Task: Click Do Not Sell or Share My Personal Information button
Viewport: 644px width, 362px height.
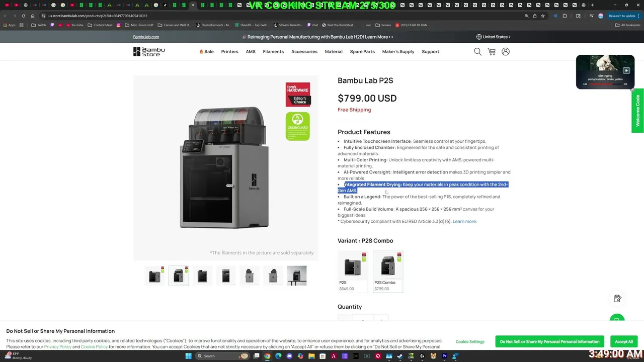Action: (x=549, y=341)
